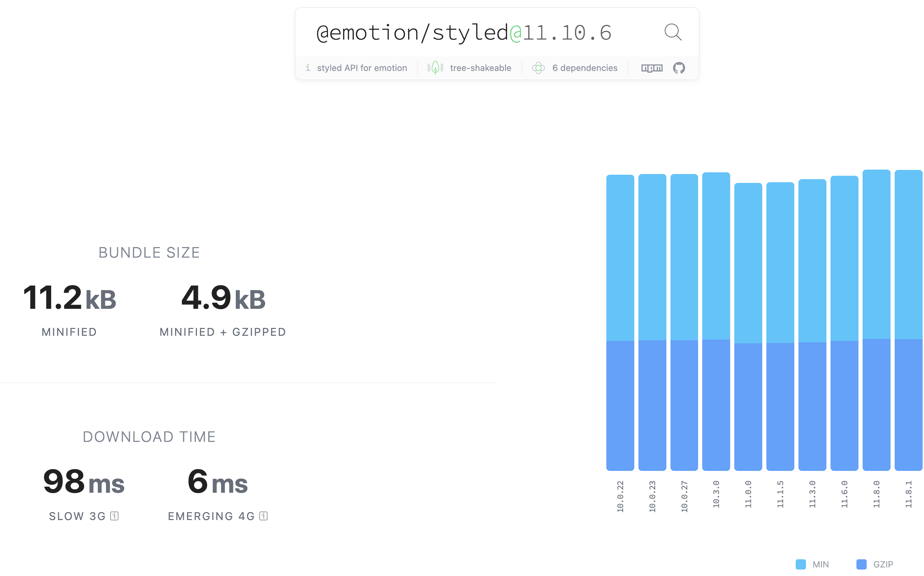
Task: Click the MIN legend color swatch
Action: coord(800,564)
